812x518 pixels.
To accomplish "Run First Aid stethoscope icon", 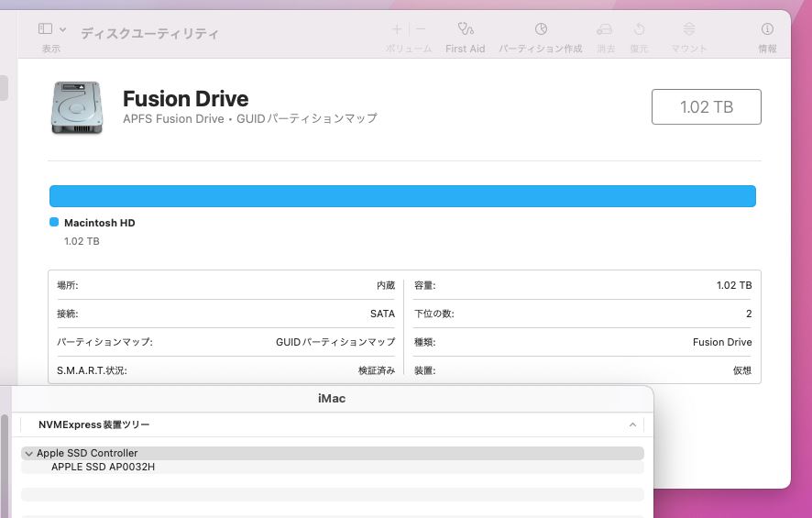I will [465, 29].
